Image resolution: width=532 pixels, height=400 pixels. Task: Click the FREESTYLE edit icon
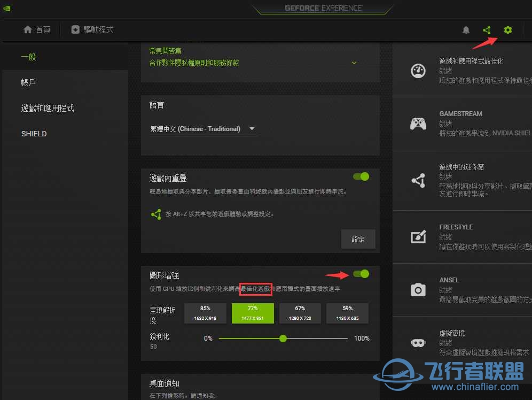click(418, 237)
